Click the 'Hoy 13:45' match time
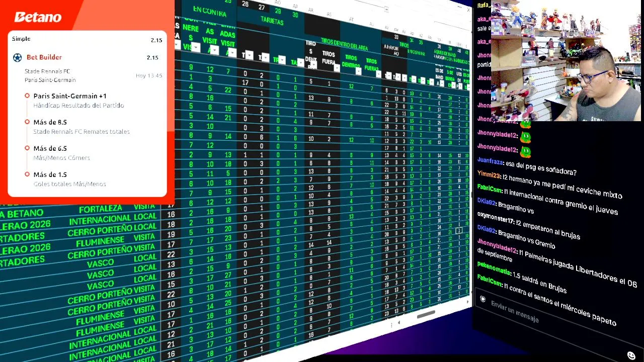 coord(149,76)
